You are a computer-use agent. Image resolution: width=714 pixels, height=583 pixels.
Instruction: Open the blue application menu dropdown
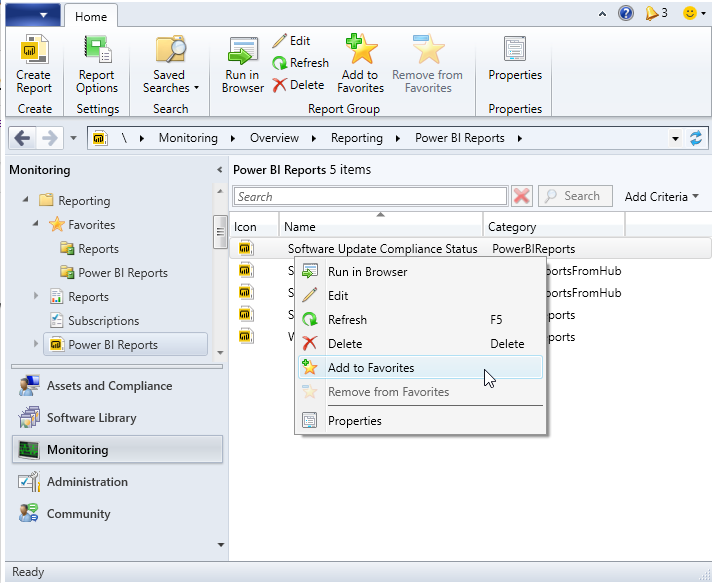click(32, 15)
